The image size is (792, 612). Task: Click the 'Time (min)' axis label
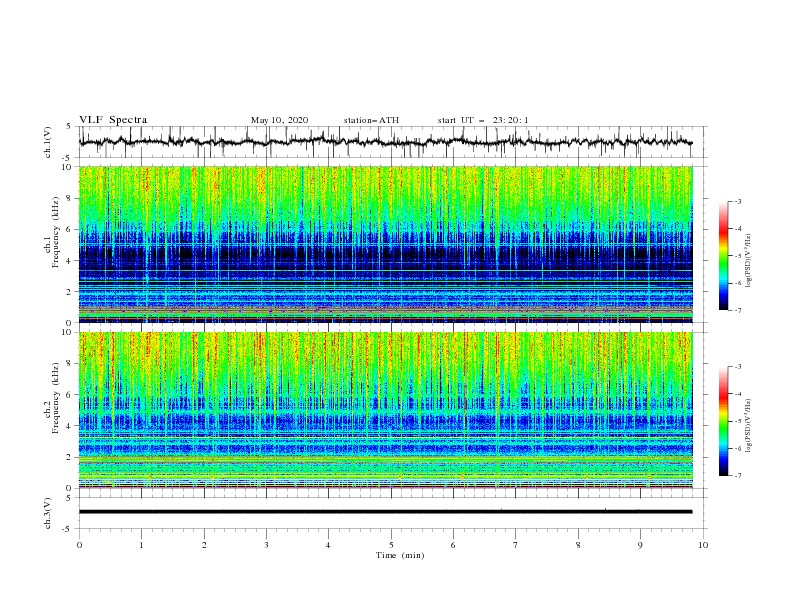pyautogui.click(x=400, y=555)
